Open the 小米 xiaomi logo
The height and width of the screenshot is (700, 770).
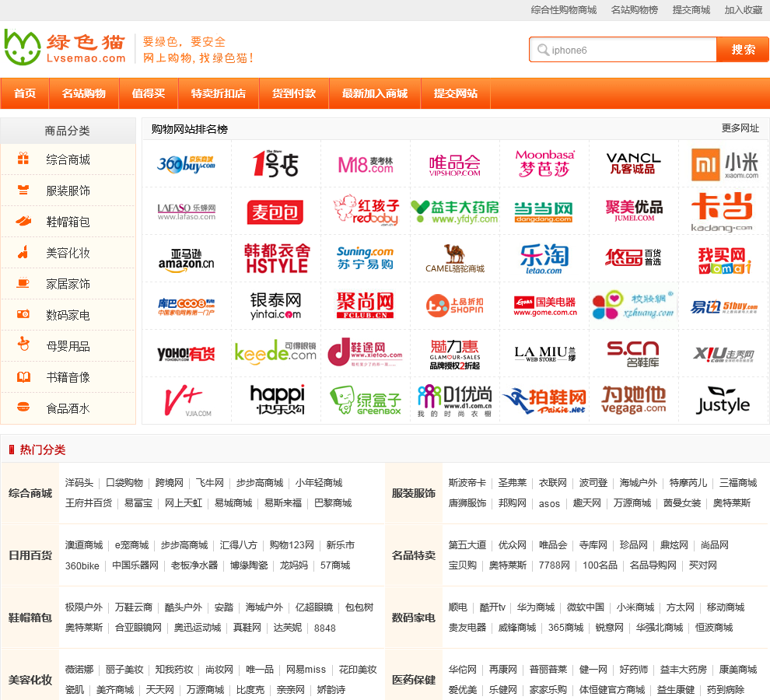(x=724, y=165)
